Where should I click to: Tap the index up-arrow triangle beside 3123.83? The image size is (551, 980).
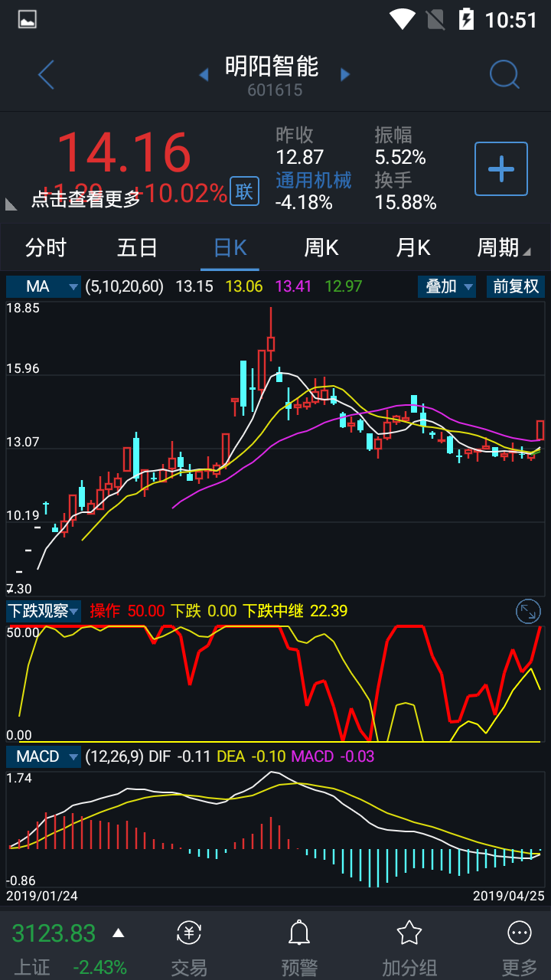tap(118, 933)
